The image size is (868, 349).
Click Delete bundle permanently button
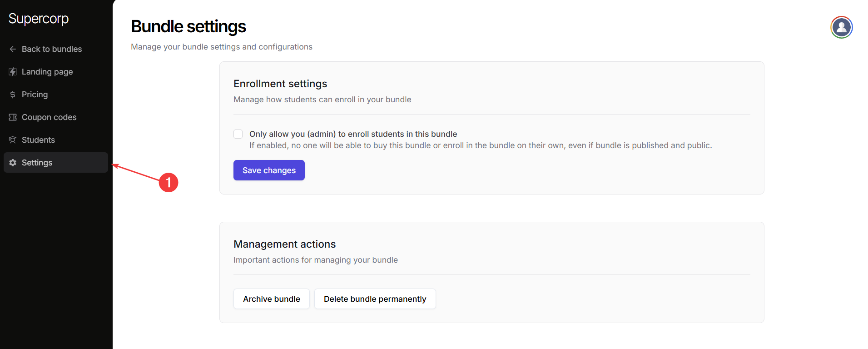pyautogui.click(x=375, y=299)
